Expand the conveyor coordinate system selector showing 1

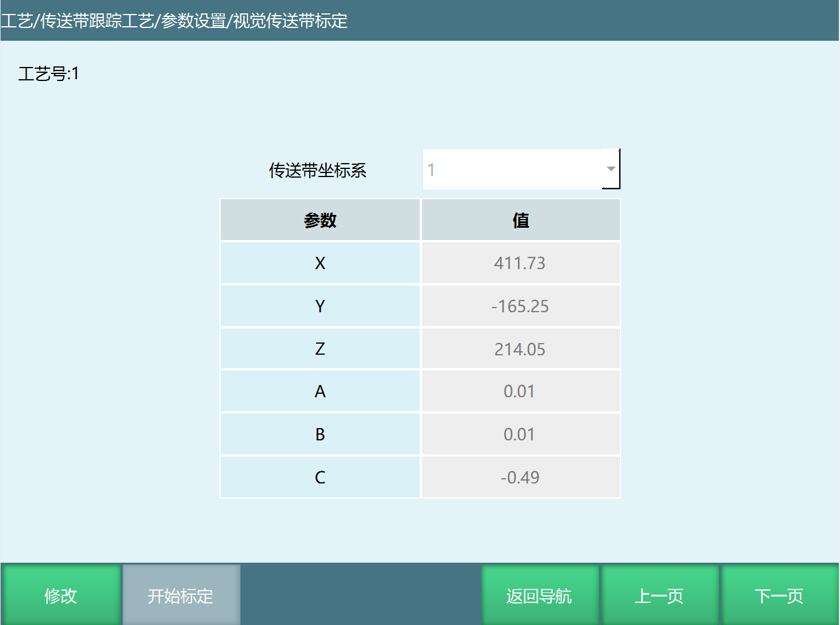pos(521,169)
